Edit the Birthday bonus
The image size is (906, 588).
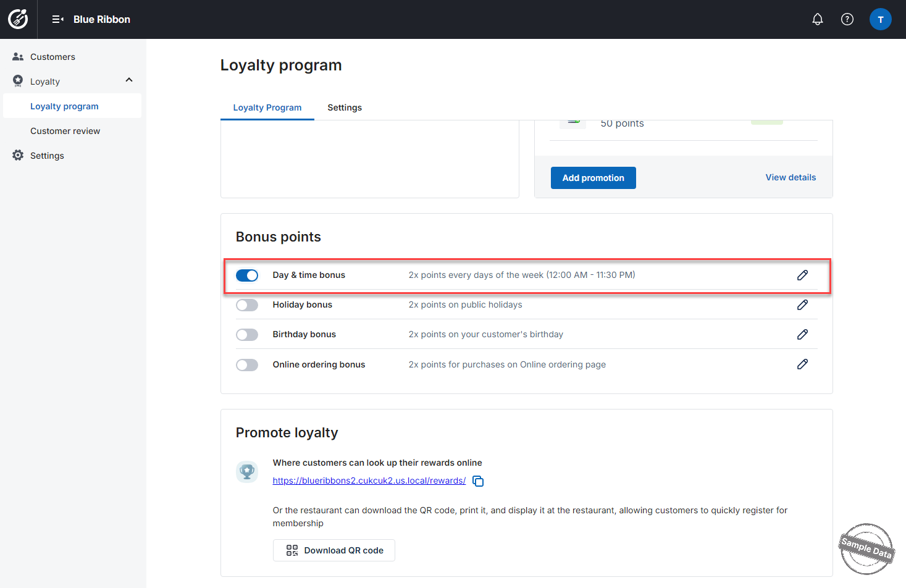802,334
